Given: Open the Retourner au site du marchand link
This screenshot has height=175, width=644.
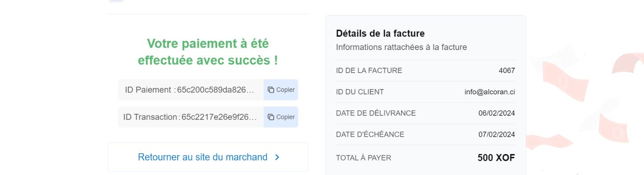Looking at the screenshot, I should point(202,157).
